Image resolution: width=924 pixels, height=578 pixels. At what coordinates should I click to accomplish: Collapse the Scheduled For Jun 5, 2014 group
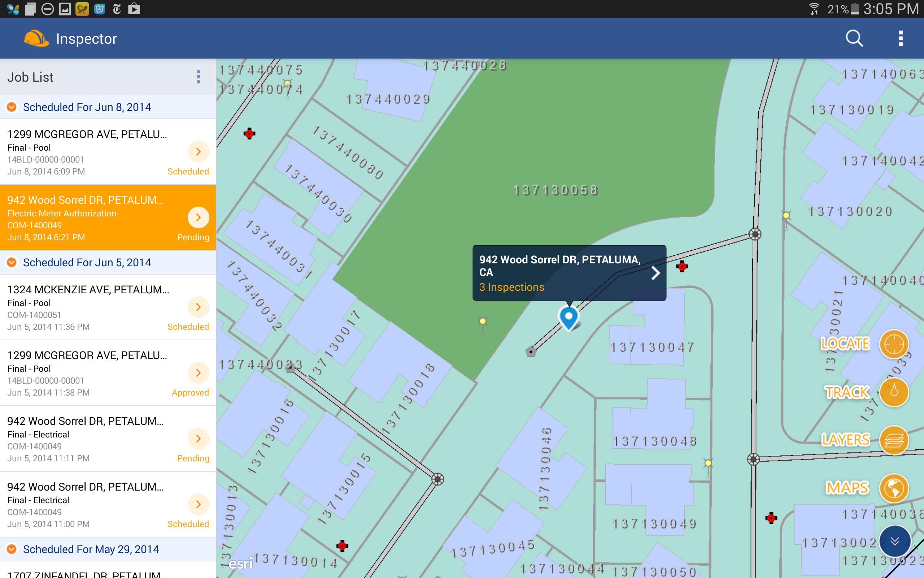tap(12, 262)
